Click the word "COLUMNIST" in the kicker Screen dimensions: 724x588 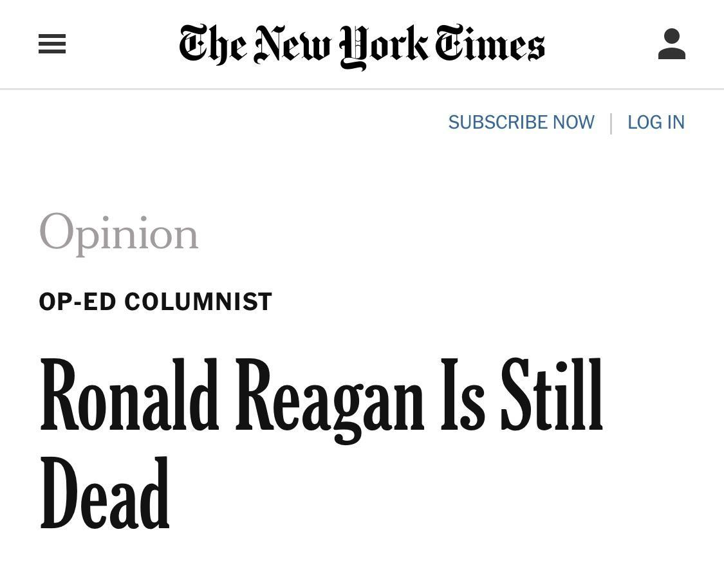[198, 301]
